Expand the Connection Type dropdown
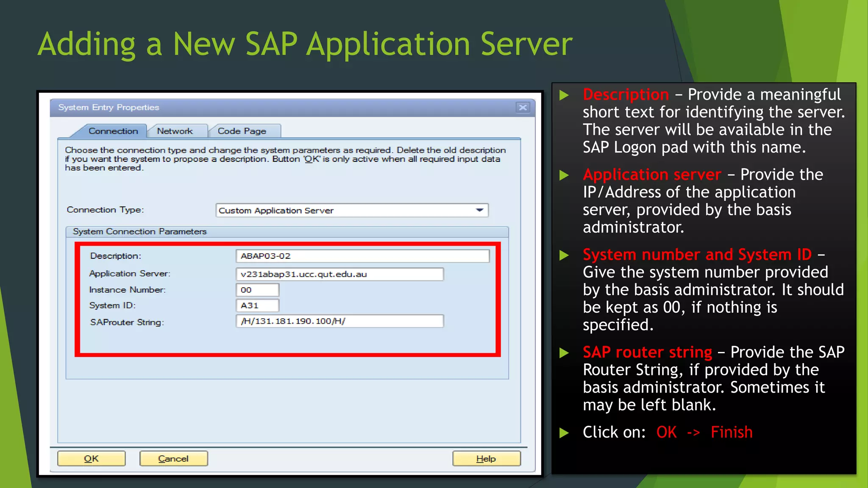The height and width of the screenshot is (488, 868). coord(480,210)
